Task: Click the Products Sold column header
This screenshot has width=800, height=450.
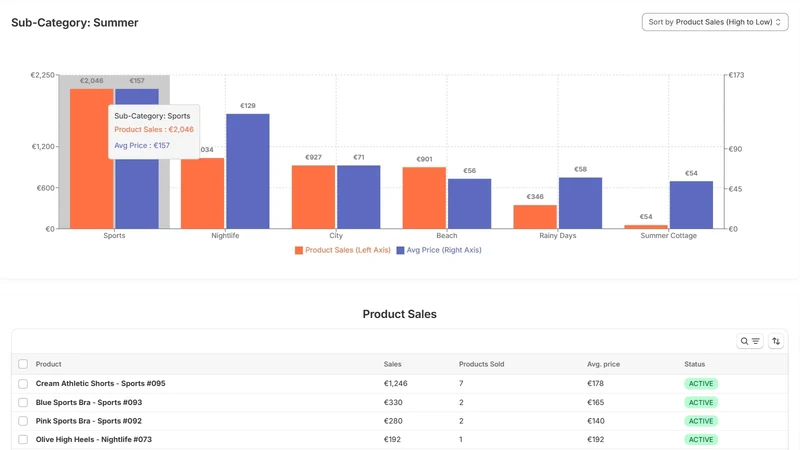Action: click(x=481, y=364)
